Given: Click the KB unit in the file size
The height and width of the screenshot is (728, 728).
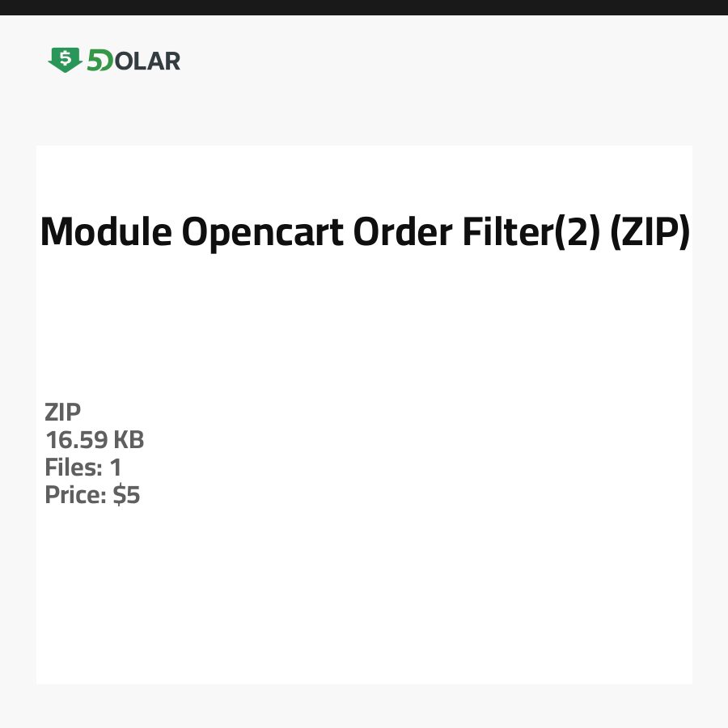Looking at the screenshot, I should [129, 440].
